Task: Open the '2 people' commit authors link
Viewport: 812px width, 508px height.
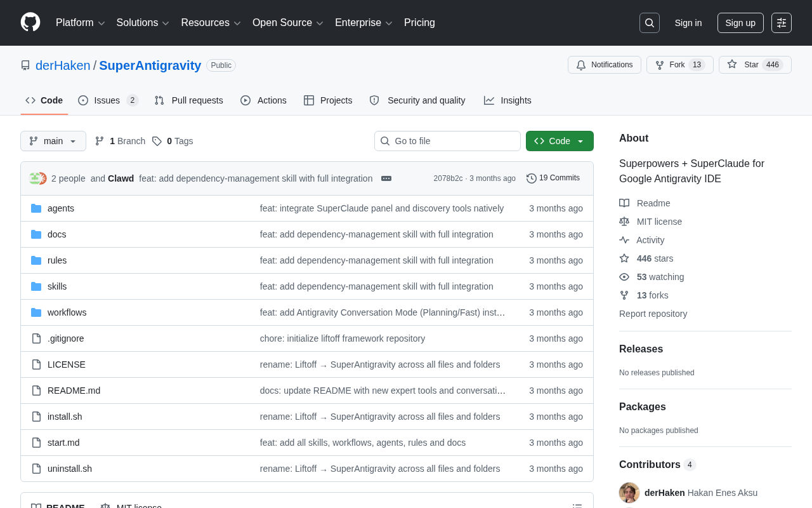Action: pos(69,178)
